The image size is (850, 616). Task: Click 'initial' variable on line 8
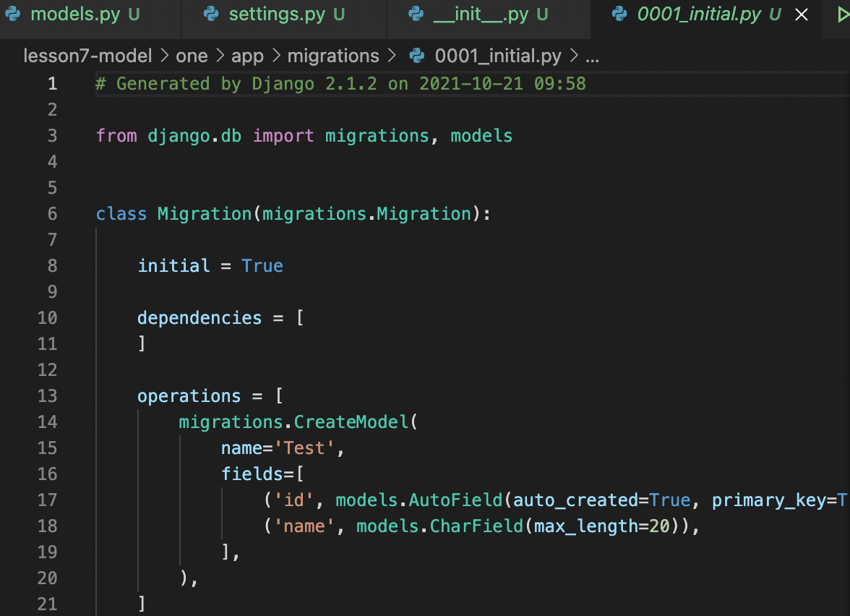(x=174, y=266)
